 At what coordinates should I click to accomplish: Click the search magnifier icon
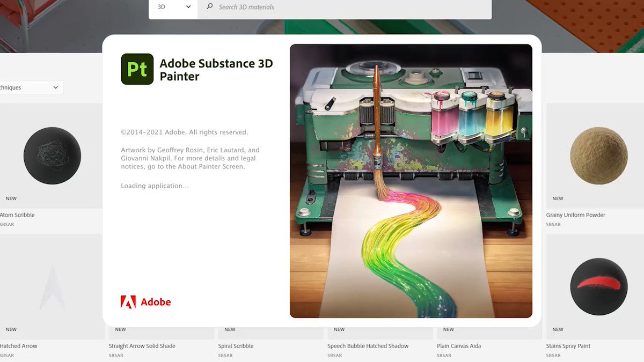coord(210,7)
